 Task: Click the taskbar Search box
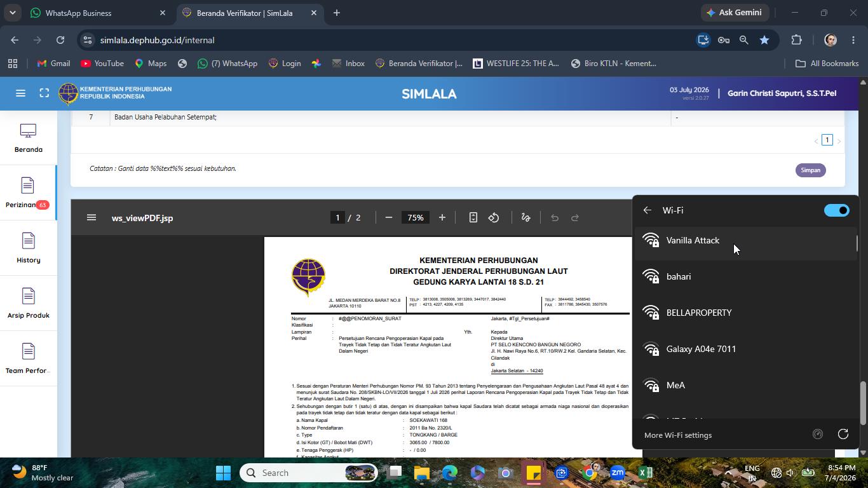click(309, 473)
